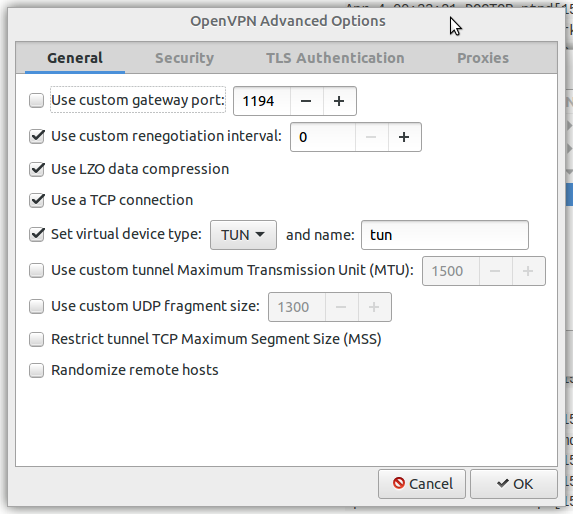Enable Use custom UDP fragment size
The height and width of the screenshot is (514, 573).
[x=37, y=306]
